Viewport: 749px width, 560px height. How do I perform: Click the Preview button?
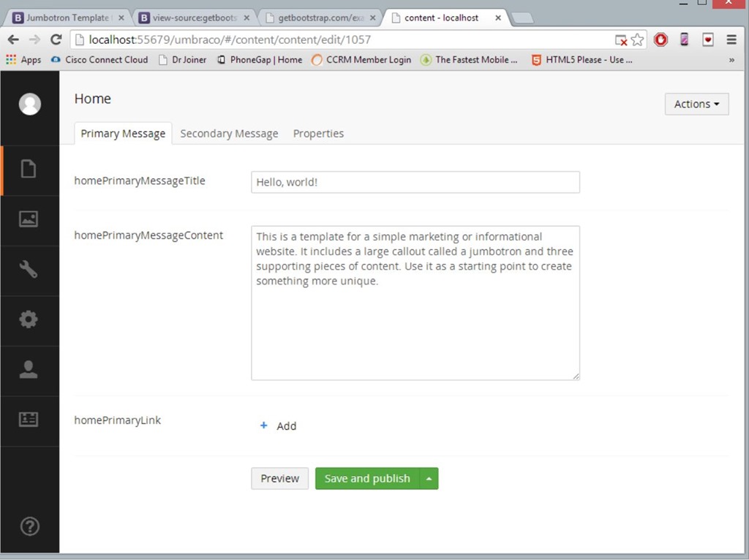click(280, 478)
